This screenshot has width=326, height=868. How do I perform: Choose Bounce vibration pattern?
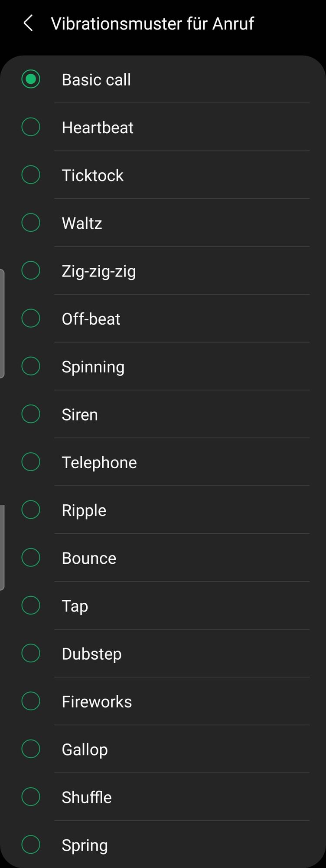[x=31, y=558]
